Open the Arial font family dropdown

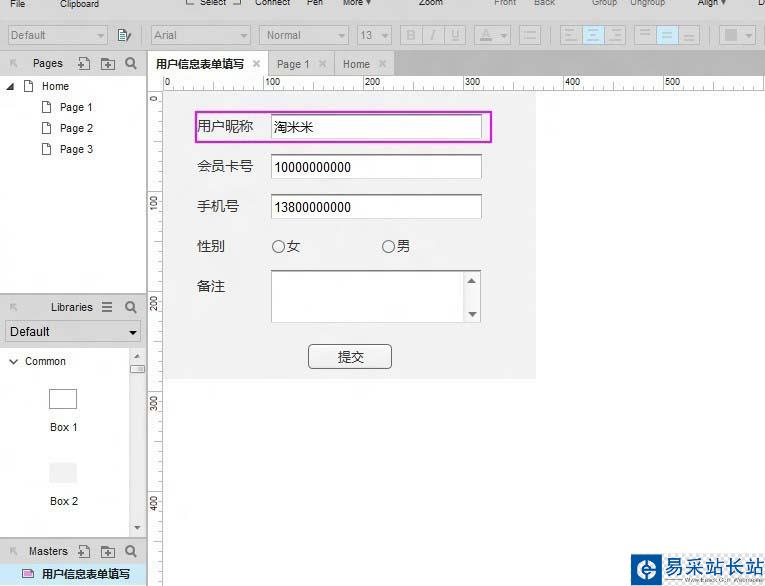tap(201, 35)
